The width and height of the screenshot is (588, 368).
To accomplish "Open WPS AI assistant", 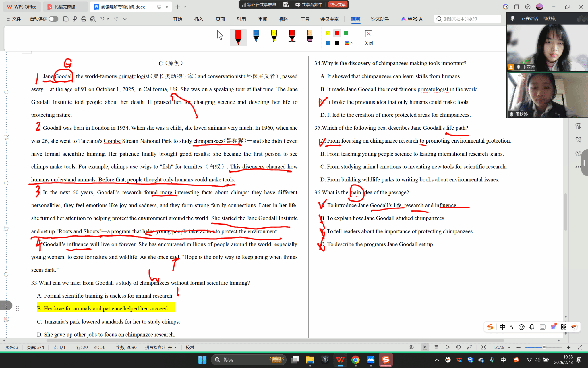I will pyautogui.click(x=412, y=19).
